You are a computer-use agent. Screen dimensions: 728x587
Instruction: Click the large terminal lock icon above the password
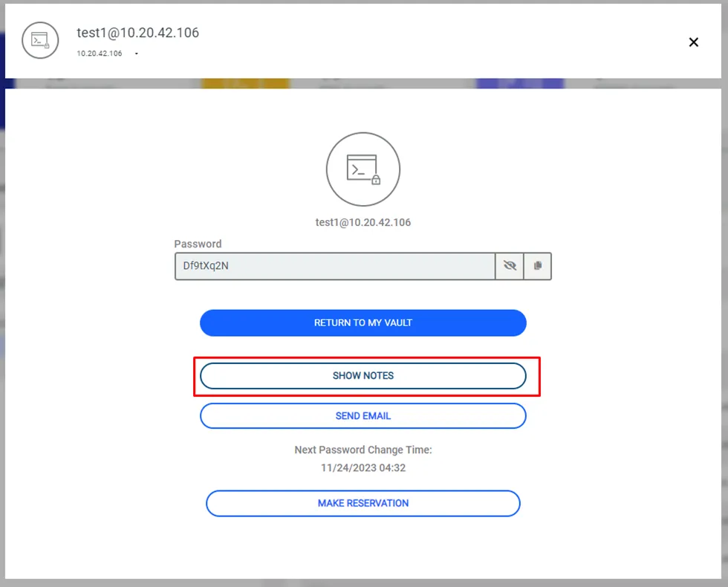pyautogui.click(x=363, y=169)
